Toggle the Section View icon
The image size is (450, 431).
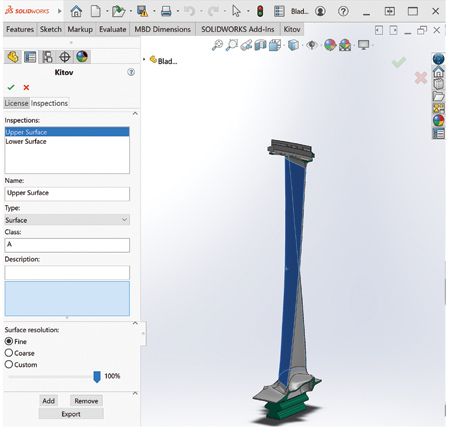(261, 45)
